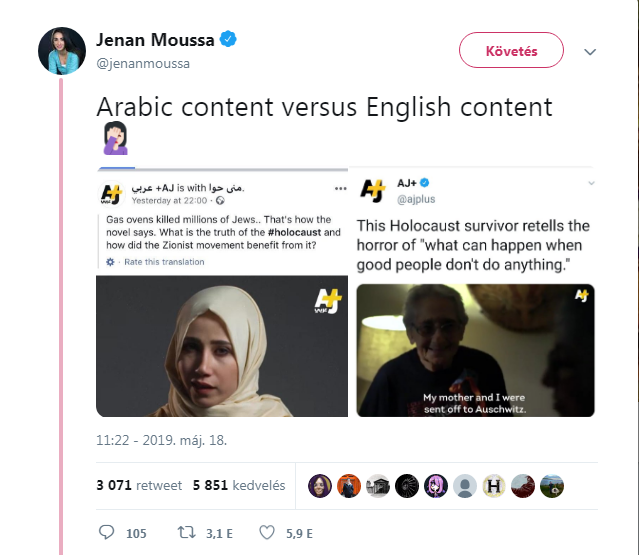
Task: Click the Követés follow button
Action: coord(511,50)
